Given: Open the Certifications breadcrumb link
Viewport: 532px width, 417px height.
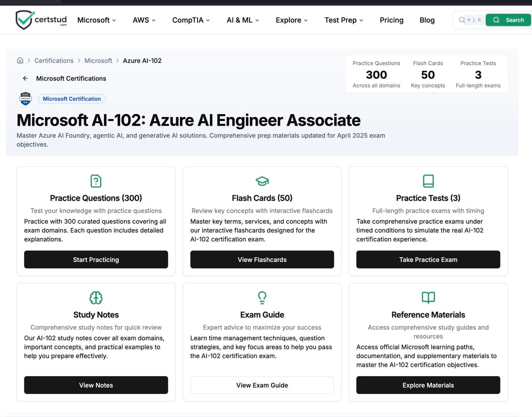Looking at the screenshot, I should coord(54,60).
